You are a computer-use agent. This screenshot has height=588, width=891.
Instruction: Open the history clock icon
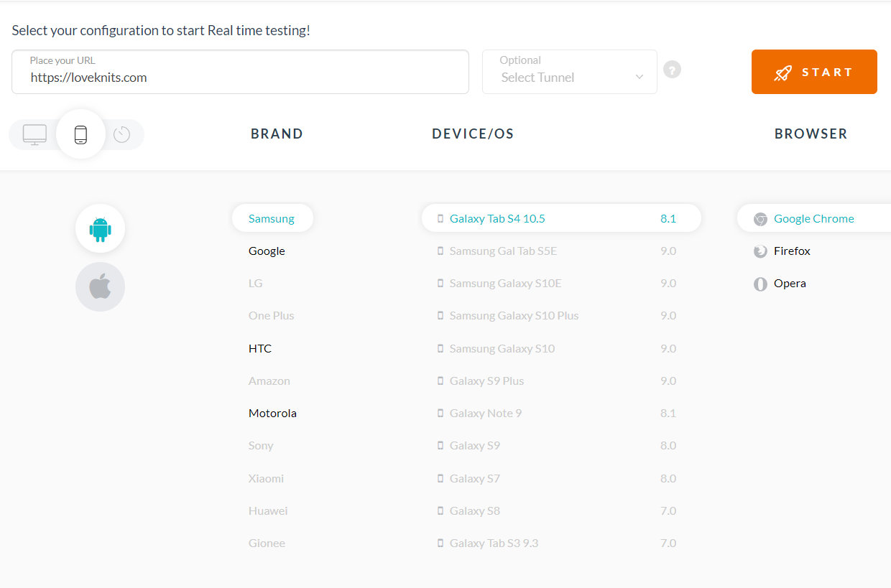click(x=121, y=134)
